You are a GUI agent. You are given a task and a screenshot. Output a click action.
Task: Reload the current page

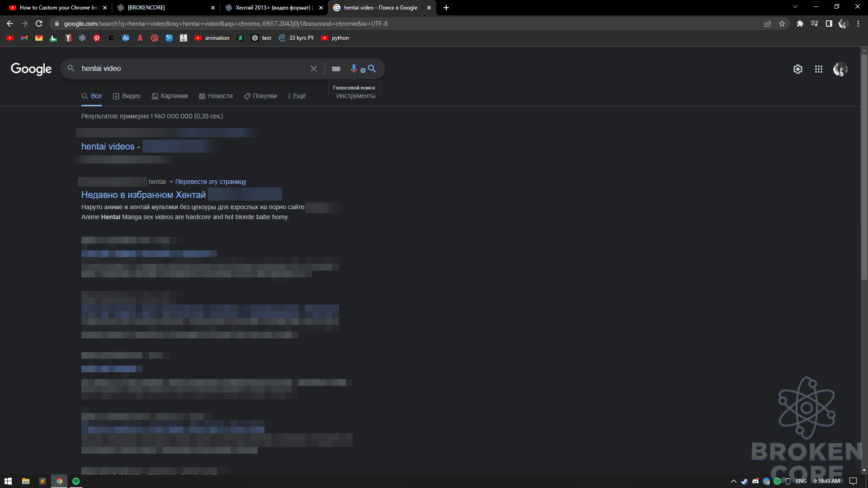click(39, 23)
